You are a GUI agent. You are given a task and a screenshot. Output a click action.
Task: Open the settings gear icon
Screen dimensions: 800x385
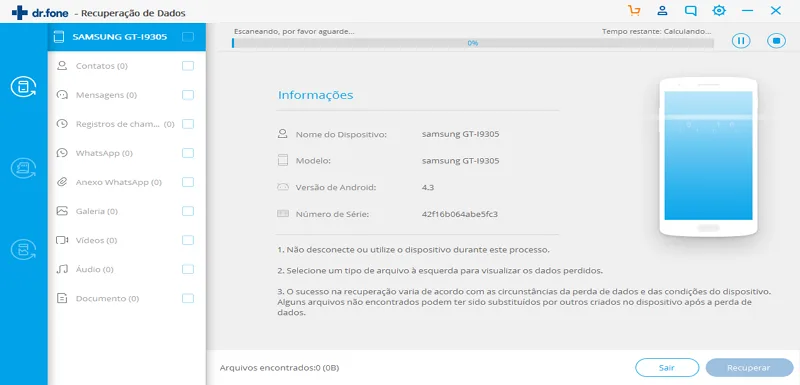[x=719, y=11]
